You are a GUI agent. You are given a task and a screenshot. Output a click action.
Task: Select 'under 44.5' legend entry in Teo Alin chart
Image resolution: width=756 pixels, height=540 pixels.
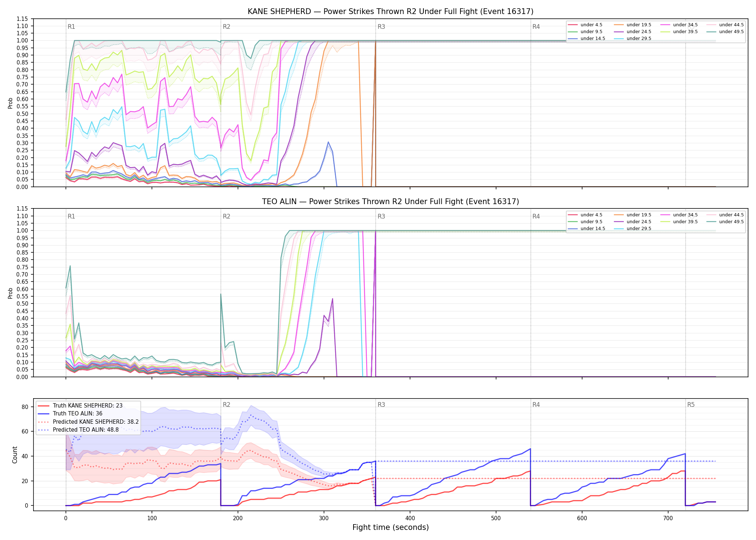pos(725,215)
